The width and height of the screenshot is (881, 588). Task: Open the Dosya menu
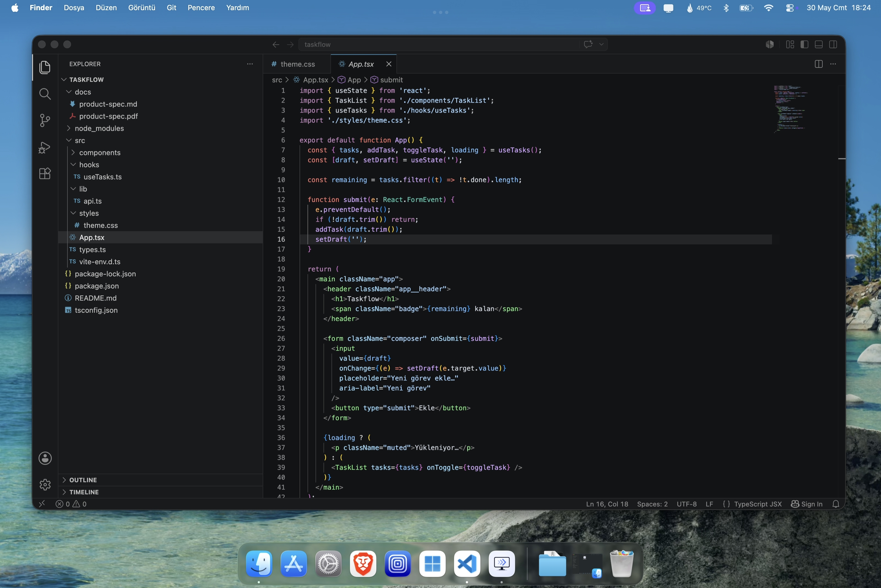click(74, 8)
